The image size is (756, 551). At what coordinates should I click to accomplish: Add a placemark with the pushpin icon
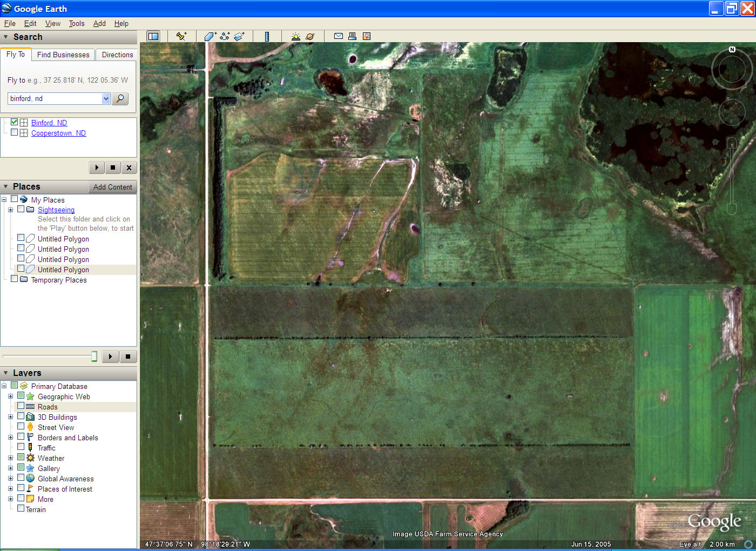[181, 36]
